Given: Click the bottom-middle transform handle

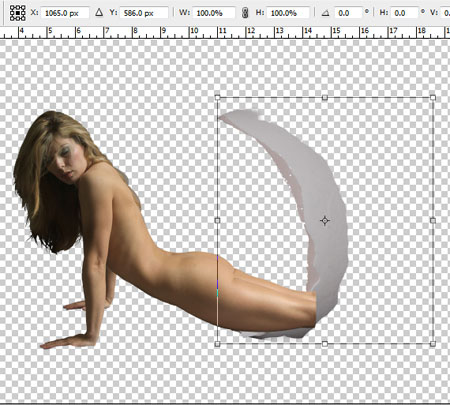Looking at the screenshot, I should point(325,343).
